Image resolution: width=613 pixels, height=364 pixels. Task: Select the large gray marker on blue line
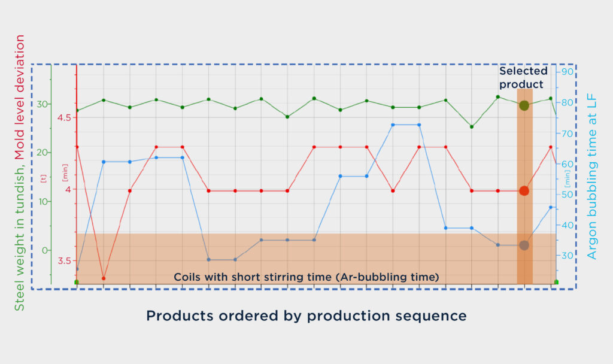click(524, 245)
